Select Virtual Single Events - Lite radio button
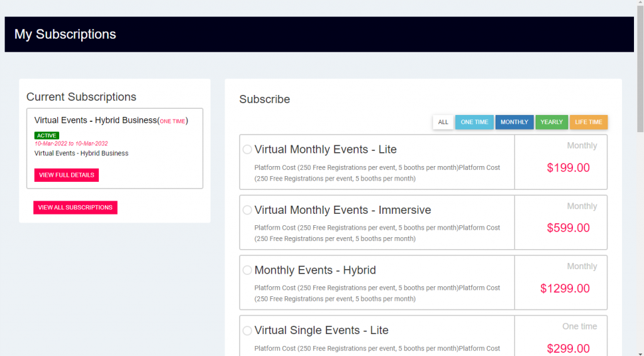The image size is (644, 356). click(x=247, y=331)
